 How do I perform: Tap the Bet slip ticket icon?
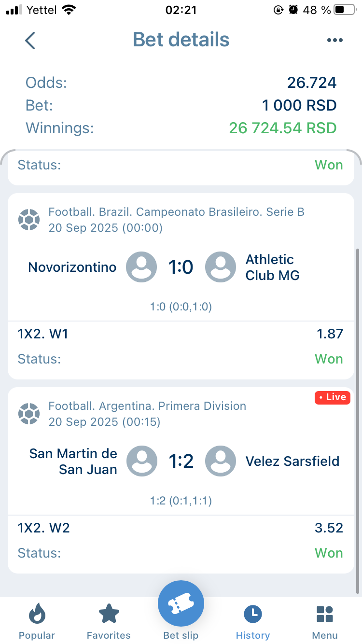[x=181, y=603]
